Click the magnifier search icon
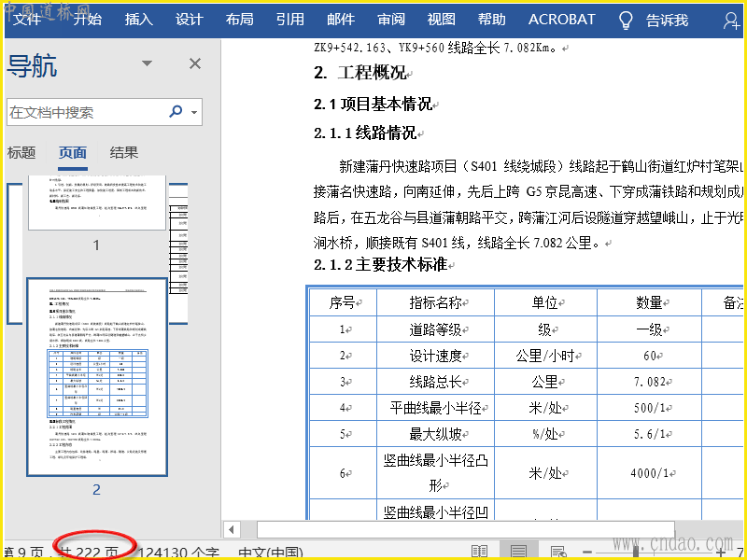This screenshot has height=560, width=747. pos(176,111)
